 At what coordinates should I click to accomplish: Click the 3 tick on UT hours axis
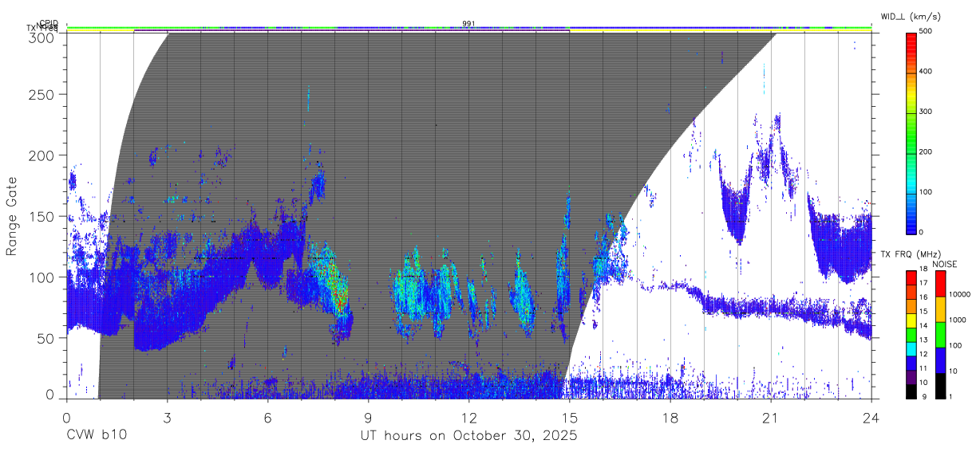167,417
